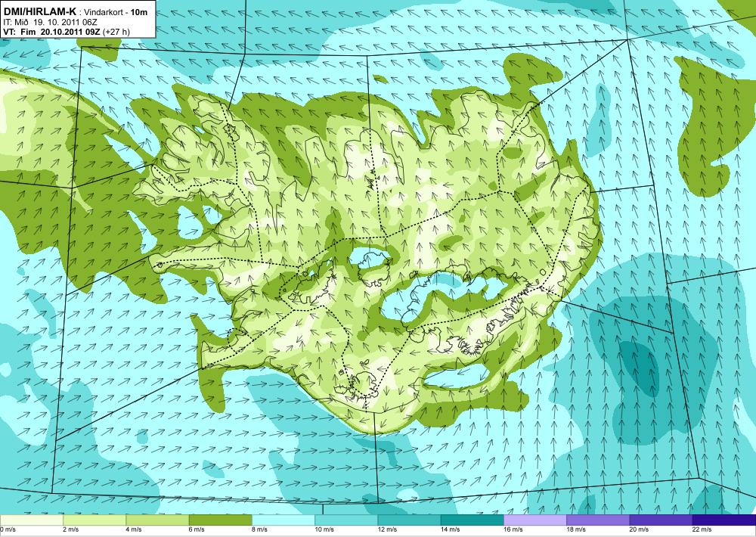The width and height of the screenshot is (756, 537).
Task: Click the '14 m/s' legend label
Action: 451,529
